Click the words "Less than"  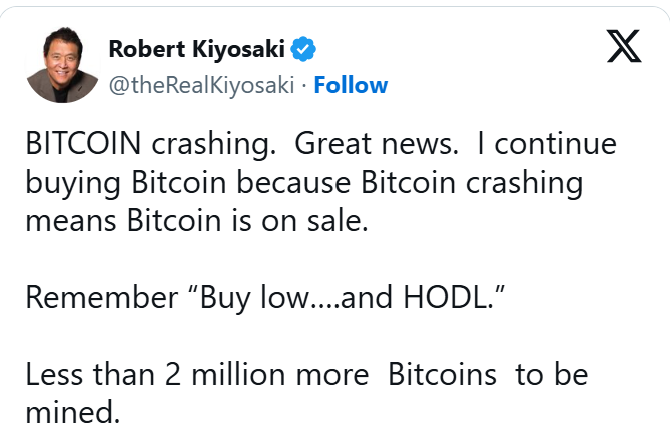click(x=85, y=374)
